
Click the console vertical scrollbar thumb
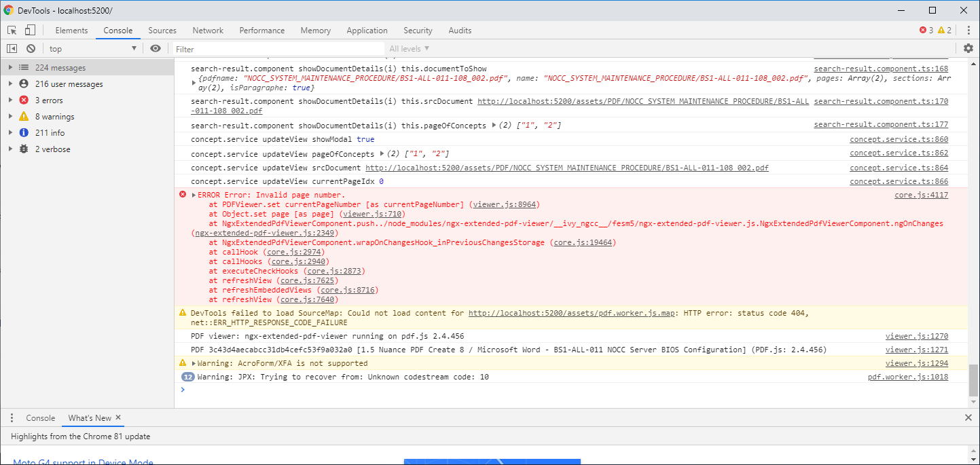974,380
